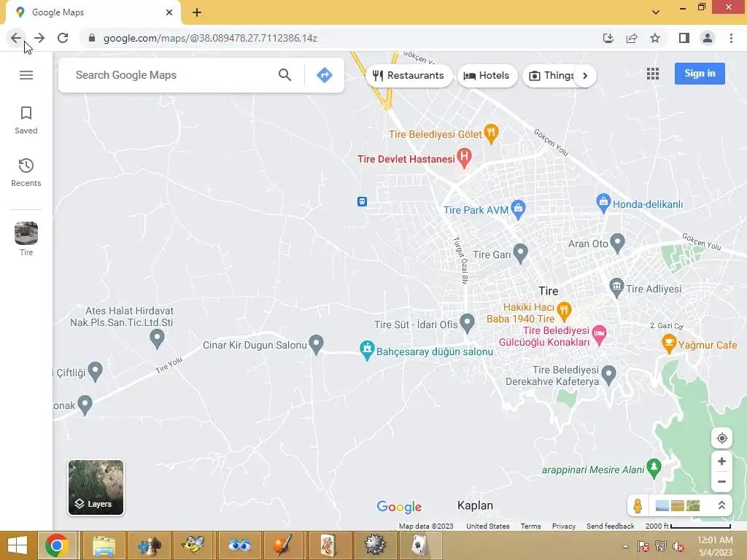
Task: Install app via the address bar icon
Action: [608, 38]
